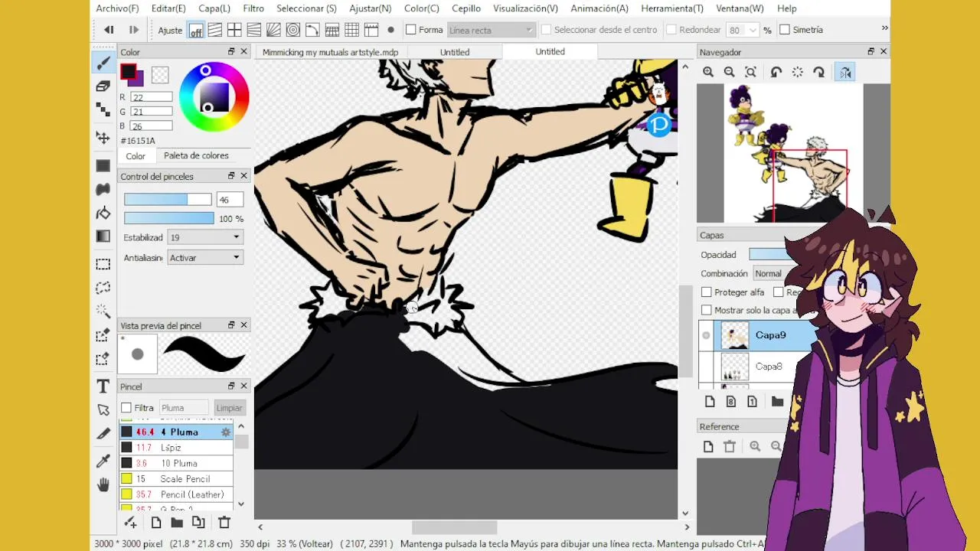The width and height of the screenshot is (980, 551).
Task: Click the Undo arrow in toolbar
Action: coord(109,30)
